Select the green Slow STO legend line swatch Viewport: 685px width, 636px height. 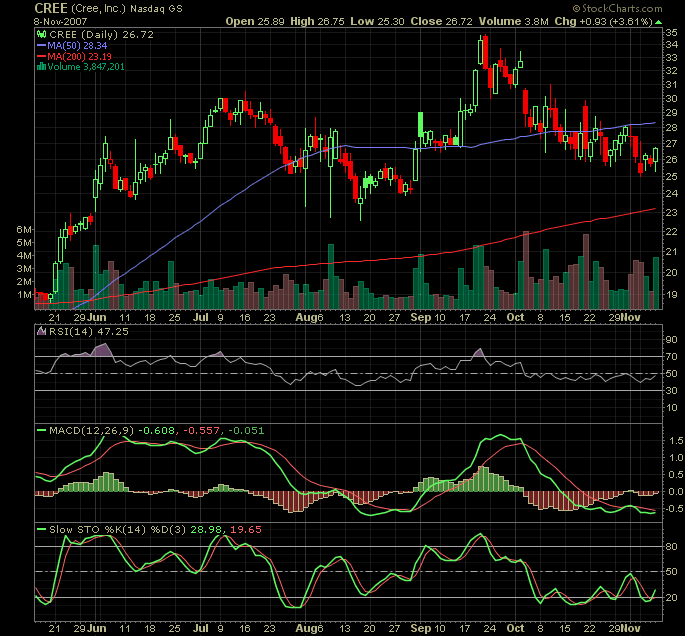(x=42, y=529)
